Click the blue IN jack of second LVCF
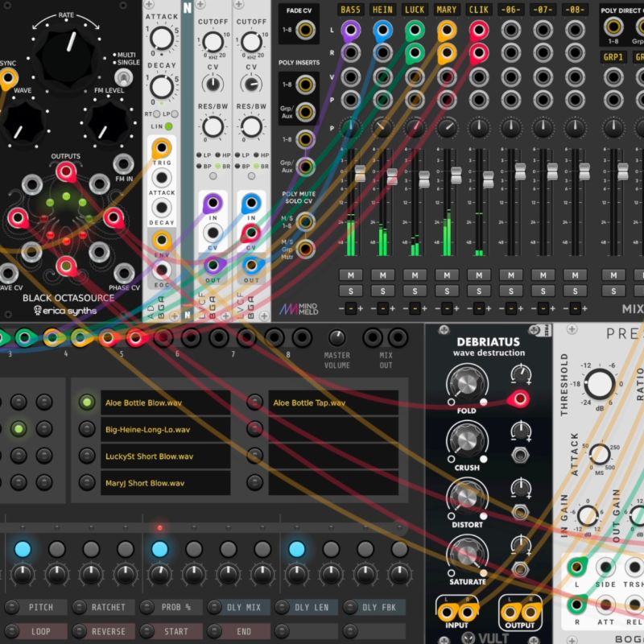This screenshot has width=644, height=644. [x=251, y=203]
